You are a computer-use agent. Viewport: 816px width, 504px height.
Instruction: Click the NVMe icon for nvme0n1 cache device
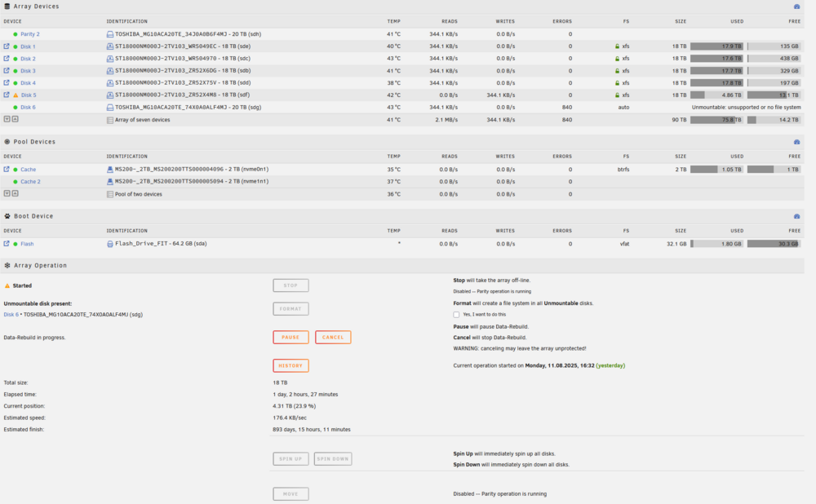click(110, 170)
